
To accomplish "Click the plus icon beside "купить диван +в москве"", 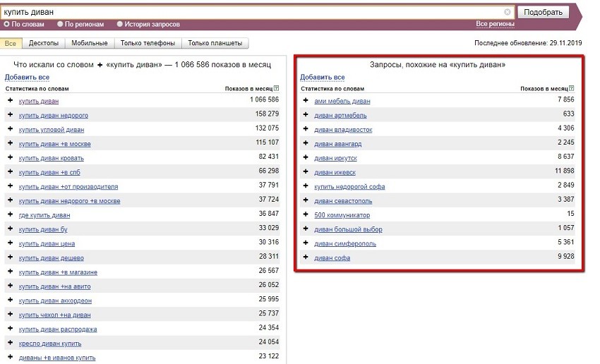I will [11, 143].
